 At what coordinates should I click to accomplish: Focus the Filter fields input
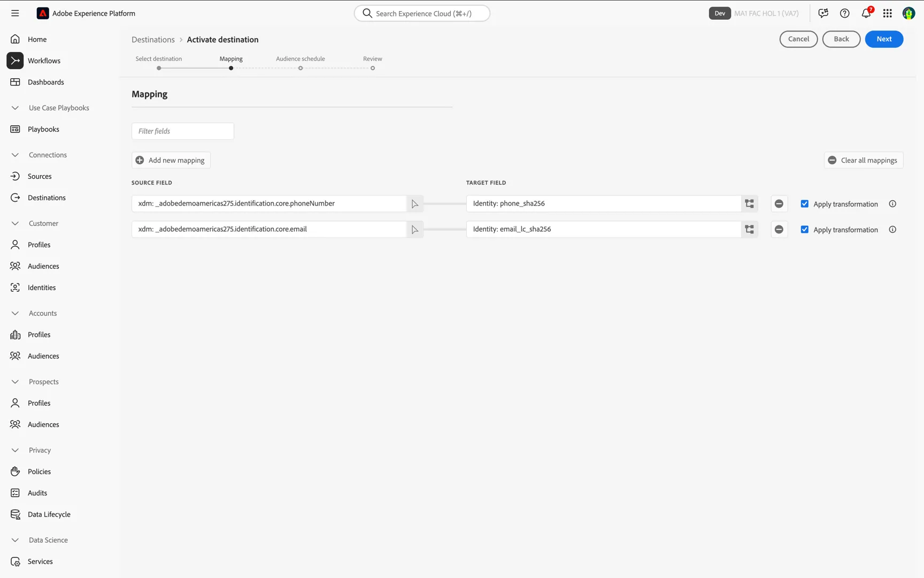tap(183, 131)
